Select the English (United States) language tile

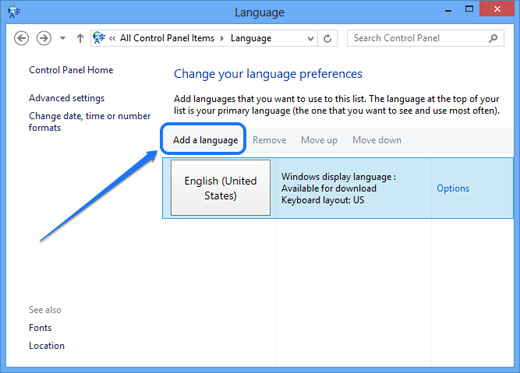click(x=220, y=188)
